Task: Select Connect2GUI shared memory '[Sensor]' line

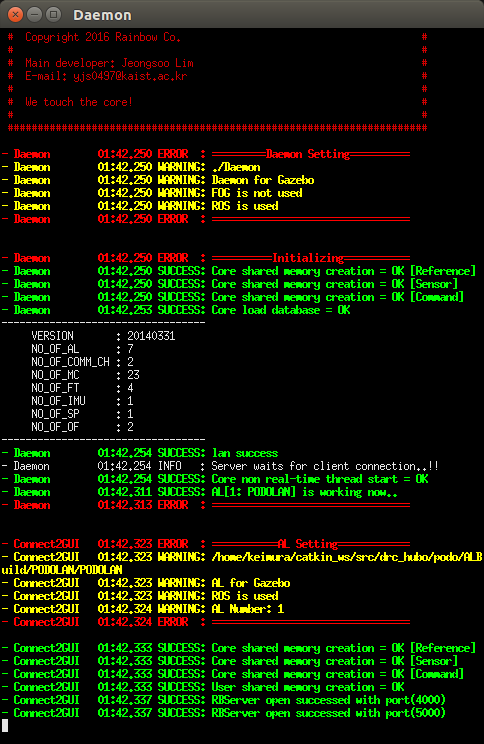Action: (230, 661)
